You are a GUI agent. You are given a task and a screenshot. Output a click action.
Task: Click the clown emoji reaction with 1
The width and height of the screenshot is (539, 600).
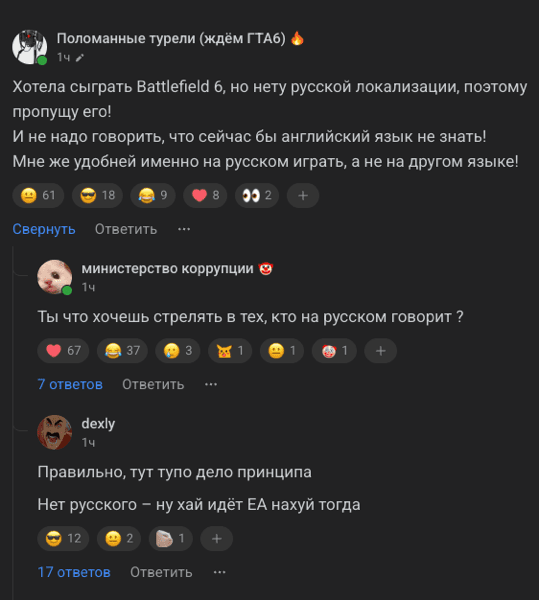[334, 351]
